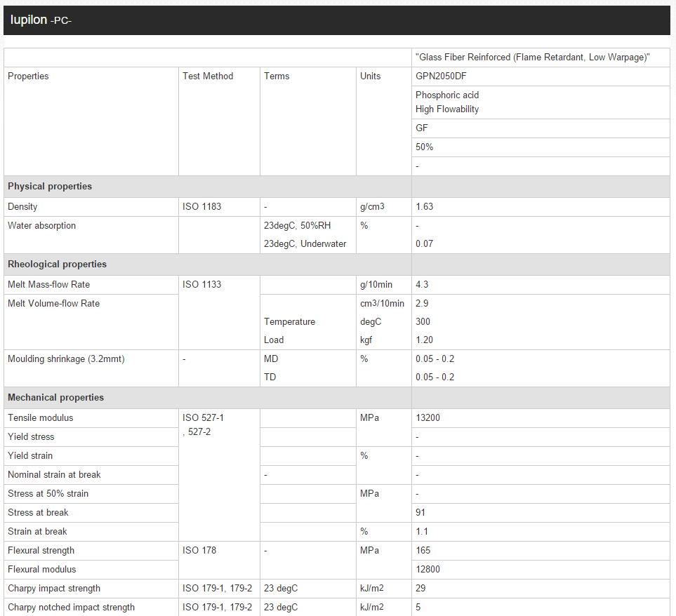
Task: Select the strain at break value 1.1
Action: [x=422, y=532]
